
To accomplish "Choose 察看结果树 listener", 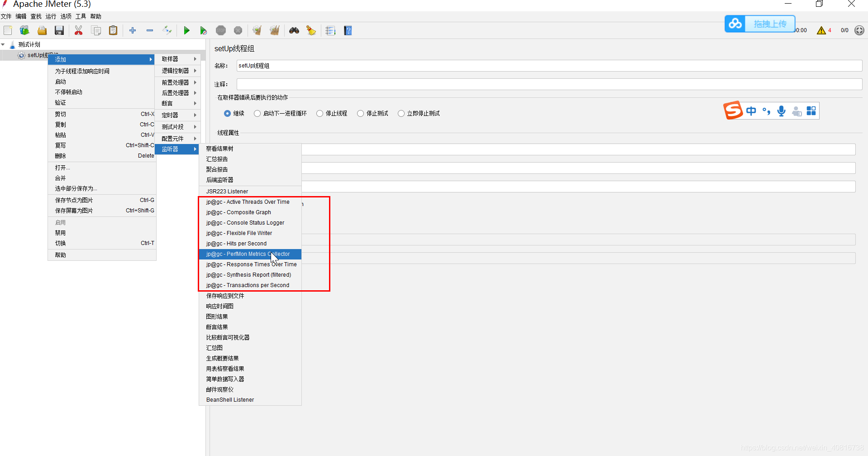I will [x=250, y=149].
